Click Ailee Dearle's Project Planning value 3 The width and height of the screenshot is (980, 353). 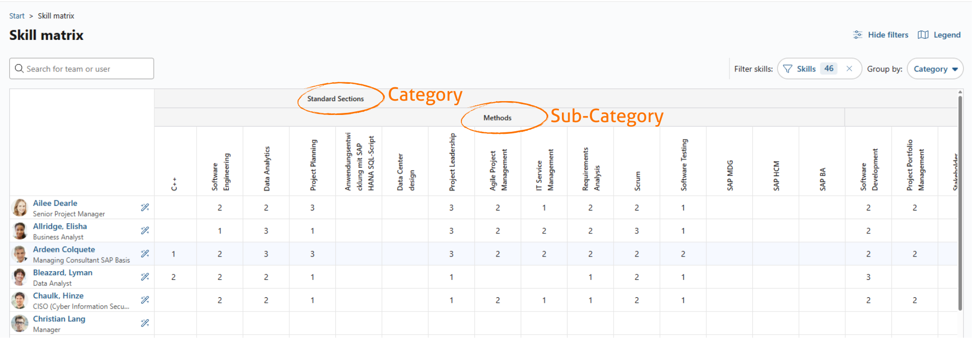(x=312, y=207)
